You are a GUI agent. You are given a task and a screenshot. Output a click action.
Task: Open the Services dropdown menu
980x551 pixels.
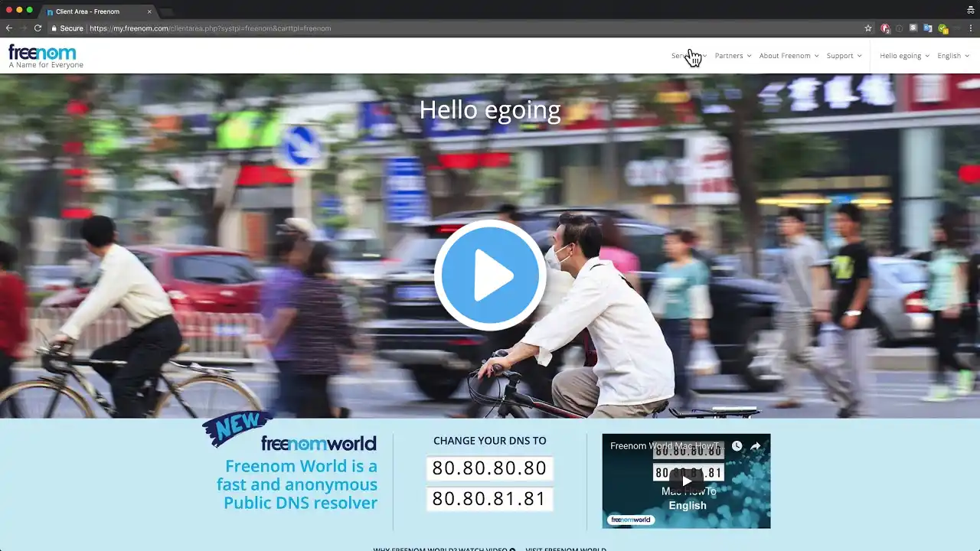689,56
